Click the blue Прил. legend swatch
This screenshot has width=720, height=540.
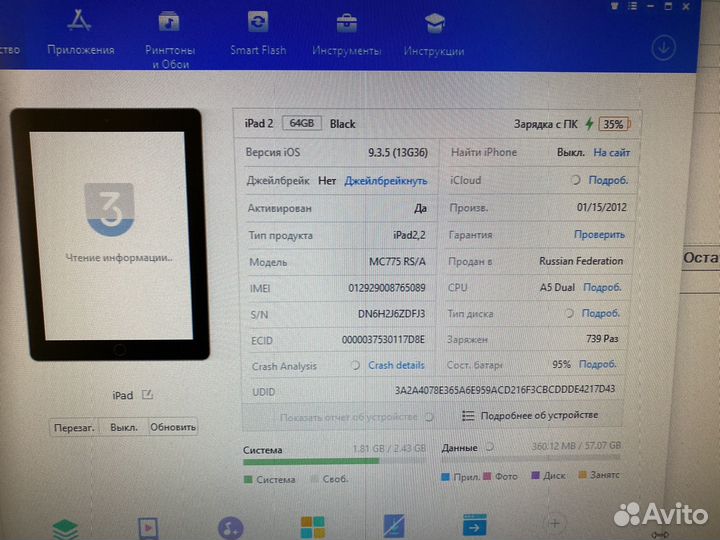point(445,477)
